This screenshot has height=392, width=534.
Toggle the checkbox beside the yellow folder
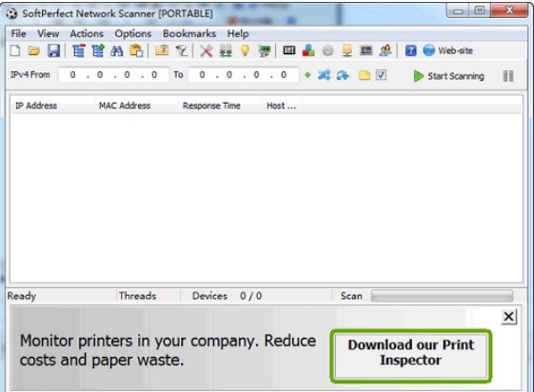pyautogui.click(x=381, y=75)
